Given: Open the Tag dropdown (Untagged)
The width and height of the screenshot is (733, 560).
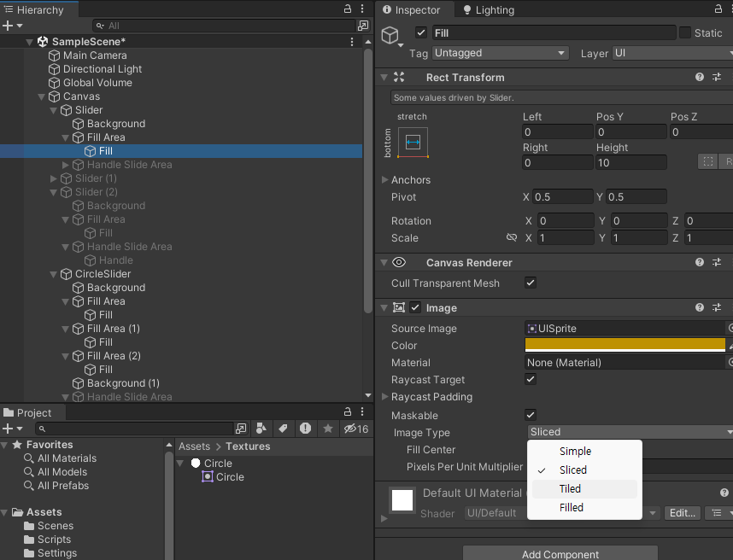Looking at the screenshot, I should pyautogui.click(x=501, y=53).
